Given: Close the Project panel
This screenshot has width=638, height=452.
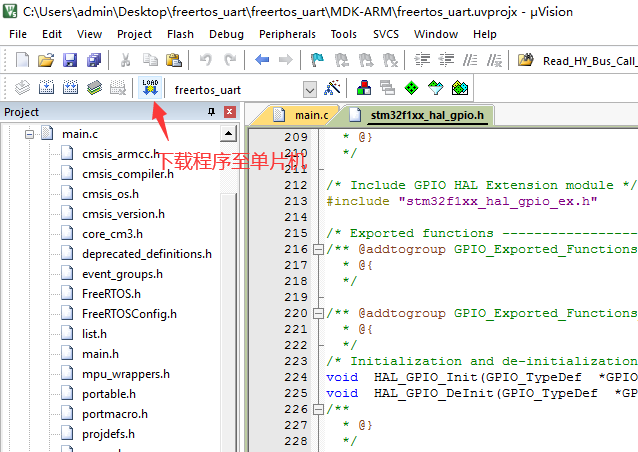Looking at the screenshot, I should point(230,112).
